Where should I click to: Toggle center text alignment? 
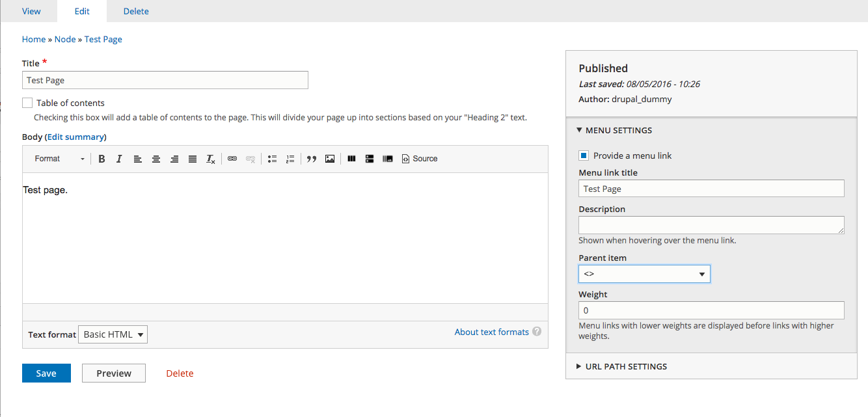pyautogui.click(x=156, y=158)
